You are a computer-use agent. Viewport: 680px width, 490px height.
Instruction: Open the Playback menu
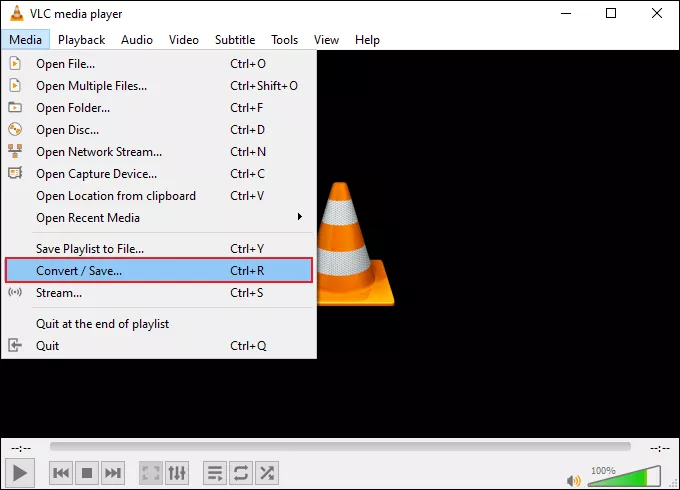coord(82,39)
